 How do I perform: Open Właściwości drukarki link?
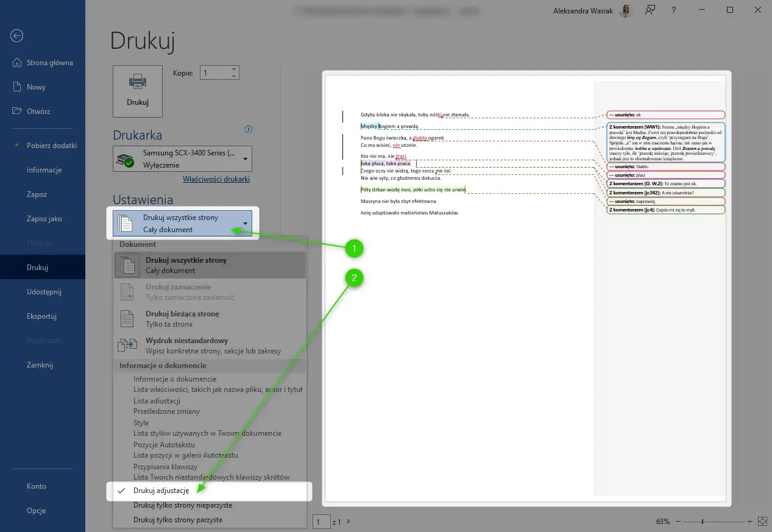[216, 179]
